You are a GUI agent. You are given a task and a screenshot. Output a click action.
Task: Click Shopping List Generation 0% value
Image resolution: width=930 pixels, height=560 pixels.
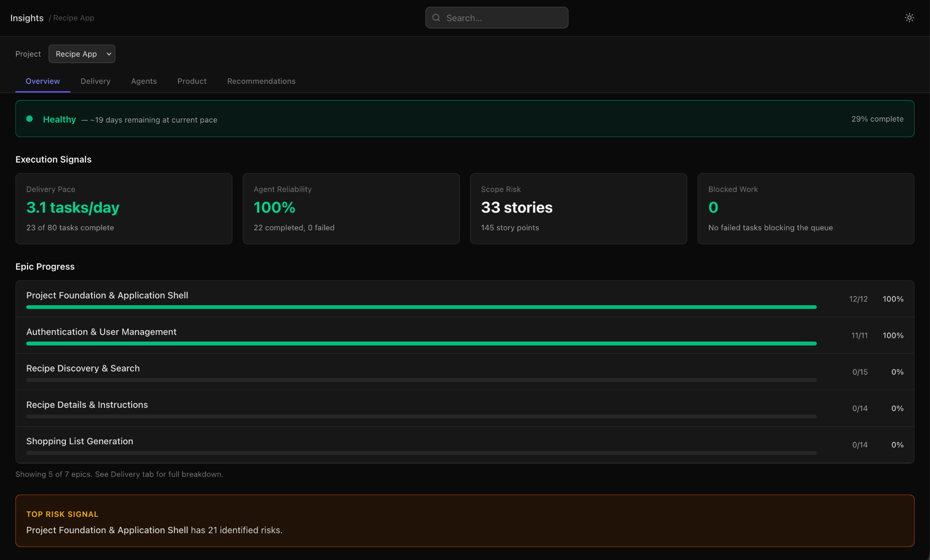tap(897, 445)
